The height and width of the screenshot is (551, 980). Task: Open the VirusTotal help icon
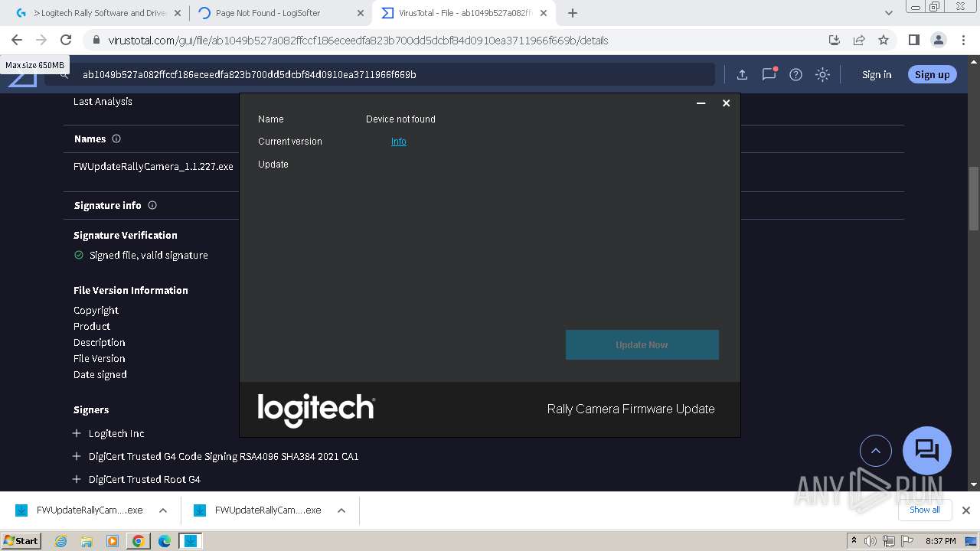(795, 74)
